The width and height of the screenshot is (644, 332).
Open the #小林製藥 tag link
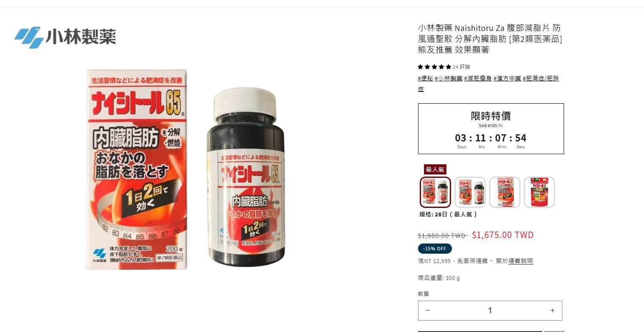(449, 78)
